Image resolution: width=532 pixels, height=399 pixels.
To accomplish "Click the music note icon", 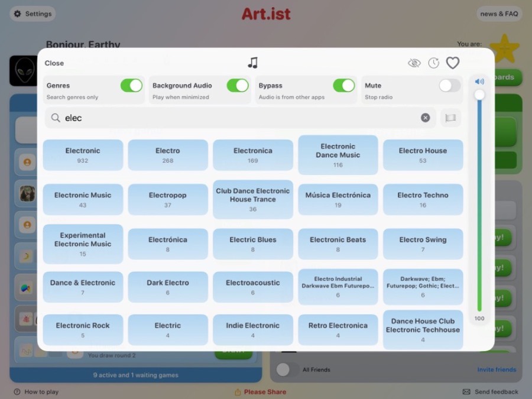I will (253, 63).
